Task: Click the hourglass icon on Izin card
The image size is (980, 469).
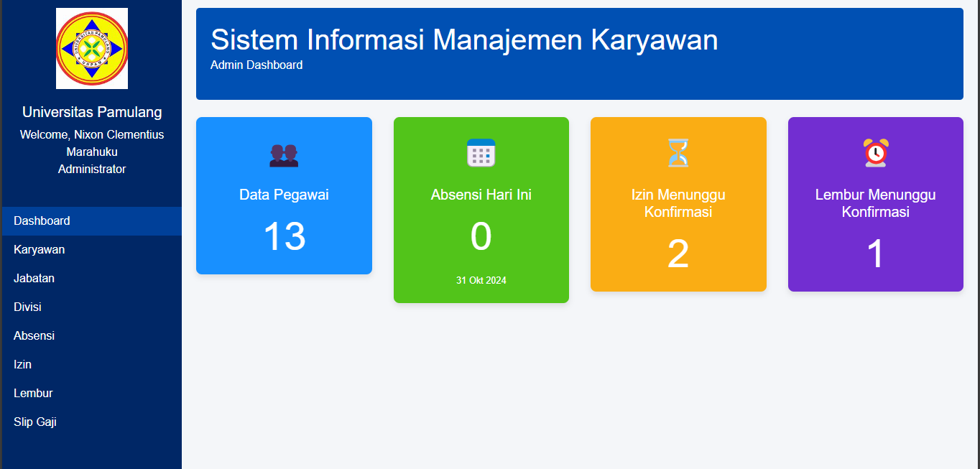Action: click(x=678, y=153)
